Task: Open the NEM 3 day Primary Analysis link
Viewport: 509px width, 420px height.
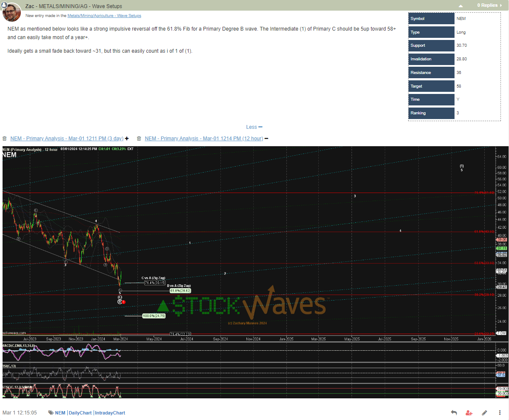Action: click(x=67, y=139)
